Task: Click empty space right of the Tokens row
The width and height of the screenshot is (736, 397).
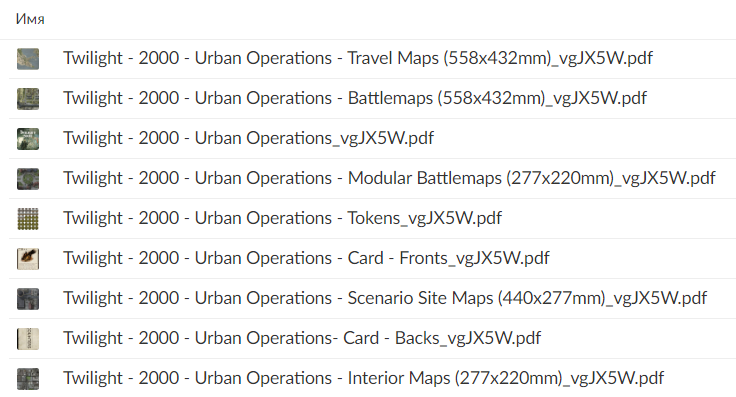Action: [x=619, y=219]
